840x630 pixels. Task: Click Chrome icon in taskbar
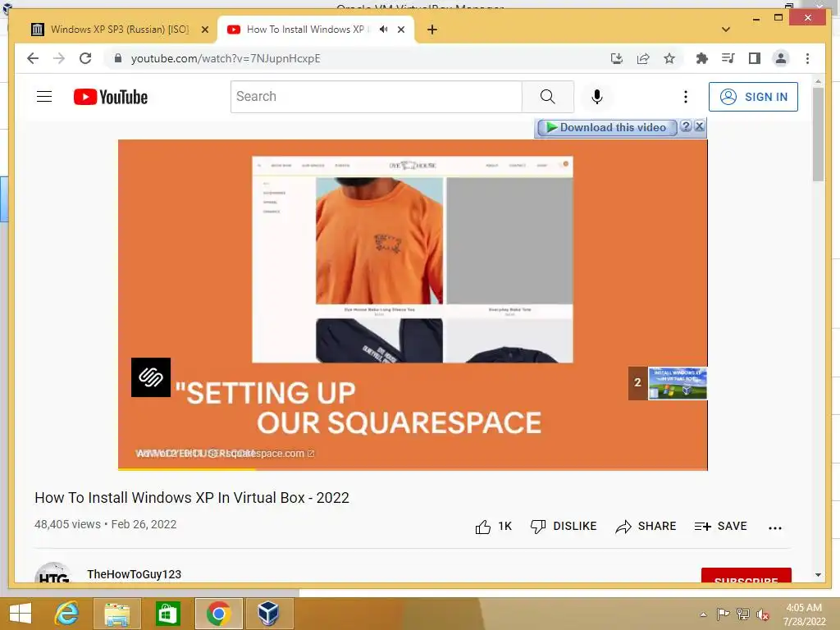click(218, 614)
